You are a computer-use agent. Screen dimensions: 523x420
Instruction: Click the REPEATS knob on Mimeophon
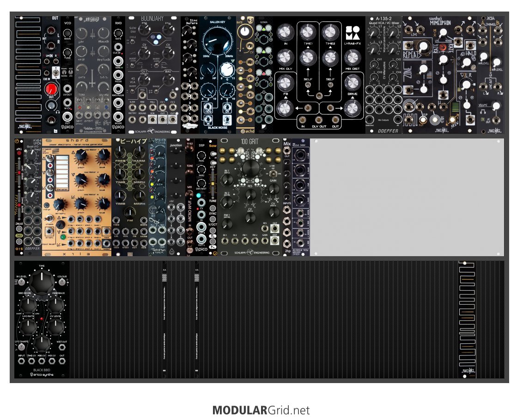coord(422,46)
